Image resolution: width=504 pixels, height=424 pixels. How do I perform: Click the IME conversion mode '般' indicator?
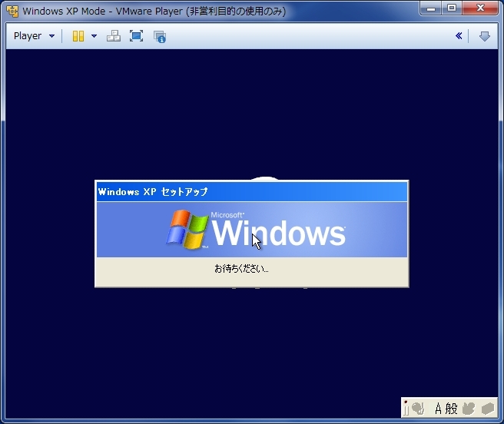pyautogui.click(x=451, y=409)
